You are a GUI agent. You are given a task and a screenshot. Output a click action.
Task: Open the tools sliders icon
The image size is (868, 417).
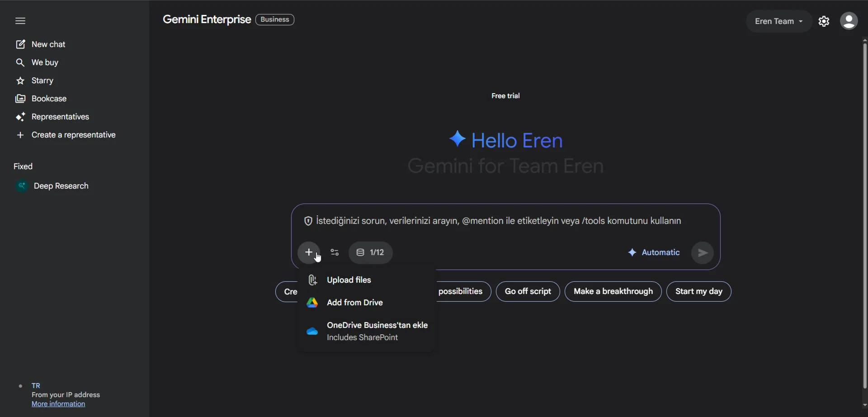tap(335, 252)
